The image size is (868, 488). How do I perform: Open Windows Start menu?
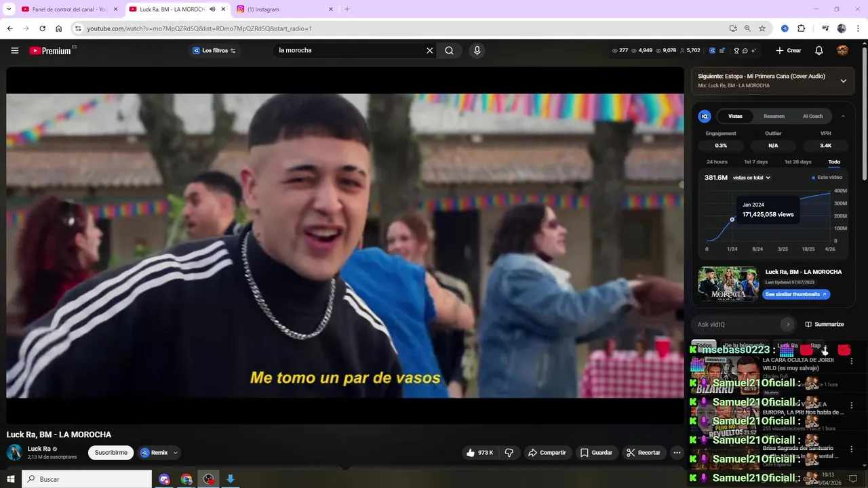click(x=10, y=479)
